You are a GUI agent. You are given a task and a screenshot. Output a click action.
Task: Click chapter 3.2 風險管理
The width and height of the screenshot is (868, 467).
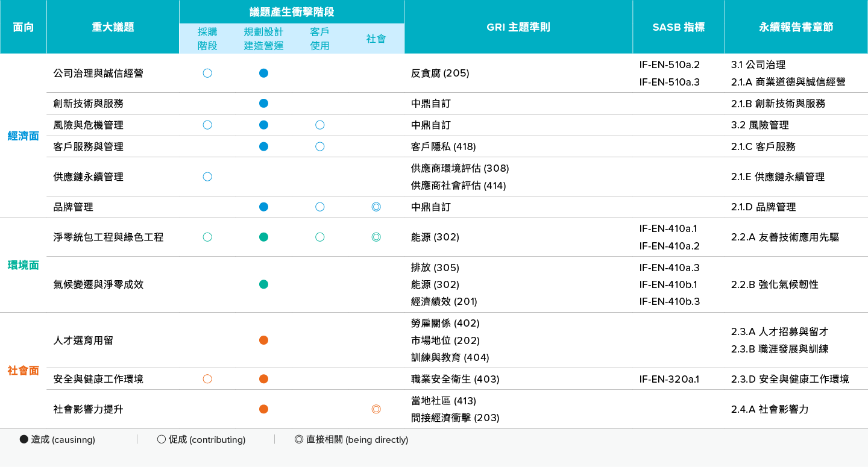pyautogui.click(x=759, y=125)
